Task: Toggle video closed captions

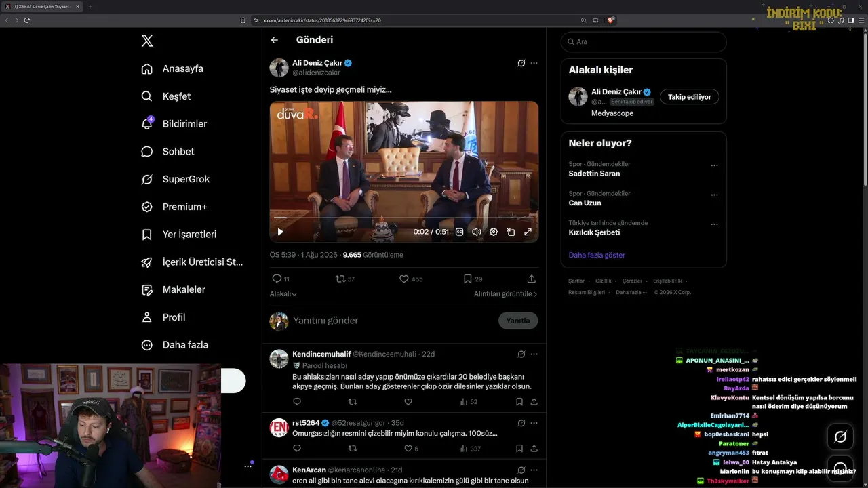Action: coord(459,232)
